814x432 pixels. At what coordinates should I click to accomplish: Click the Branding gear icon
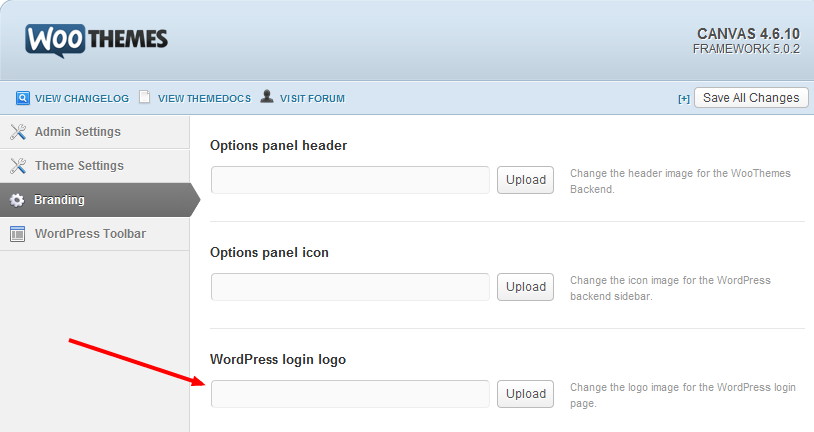click(17, 200)
